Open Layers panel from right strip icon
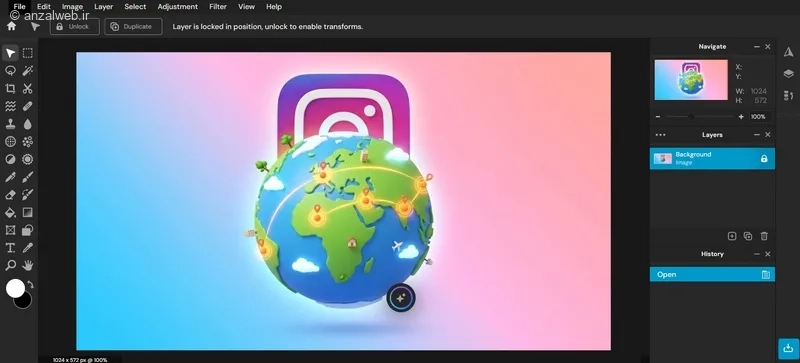 [x=788, y=74]
